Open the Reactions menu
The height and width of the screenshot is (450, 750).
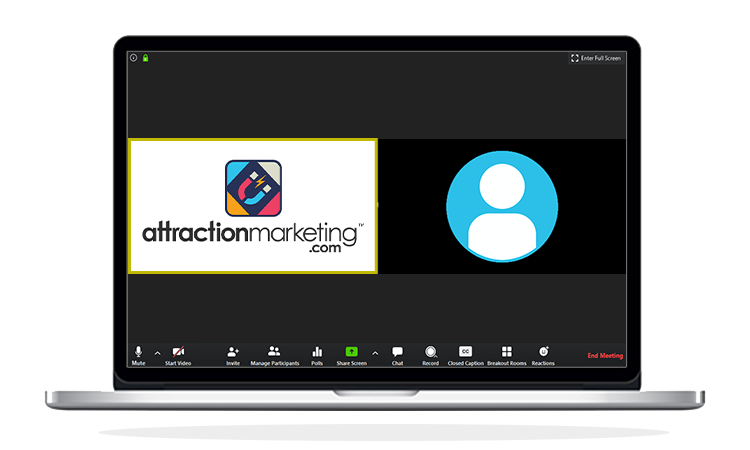(x=543, y=355)
